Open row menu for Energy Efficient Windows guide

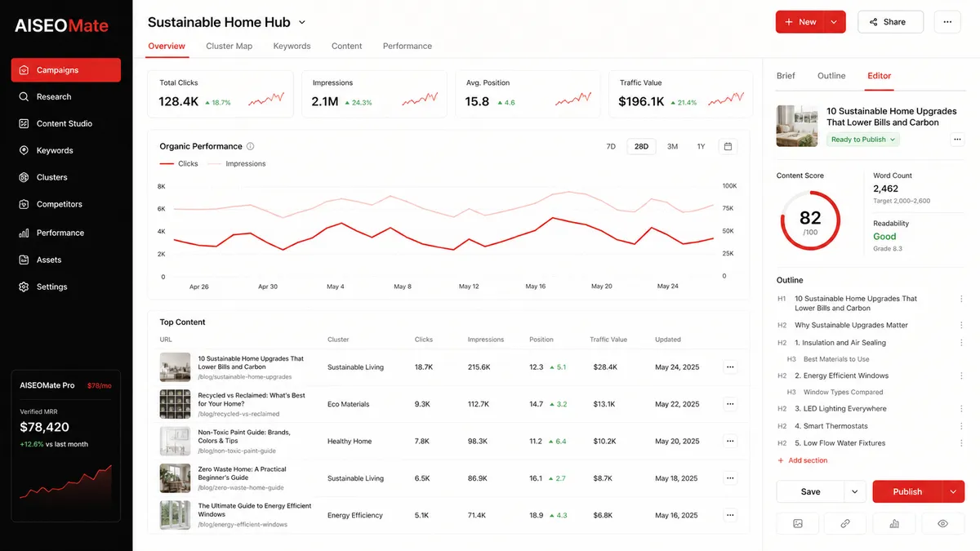point(730,515)
